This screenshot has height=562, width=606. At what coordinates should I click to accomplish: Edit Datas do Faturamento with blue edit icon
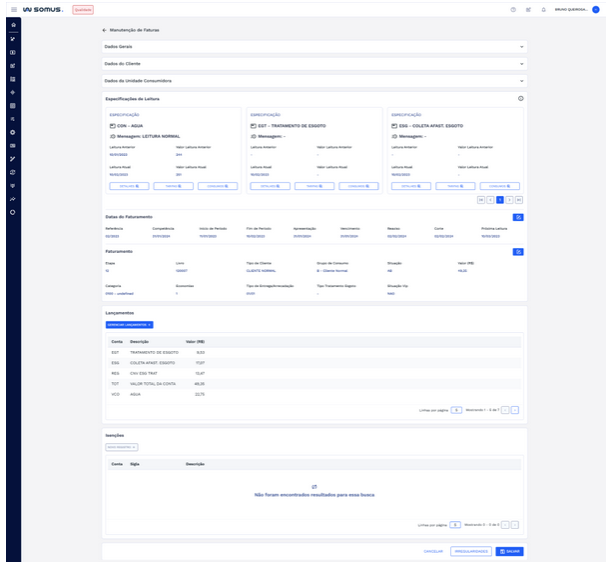click(x=517, y=217)
